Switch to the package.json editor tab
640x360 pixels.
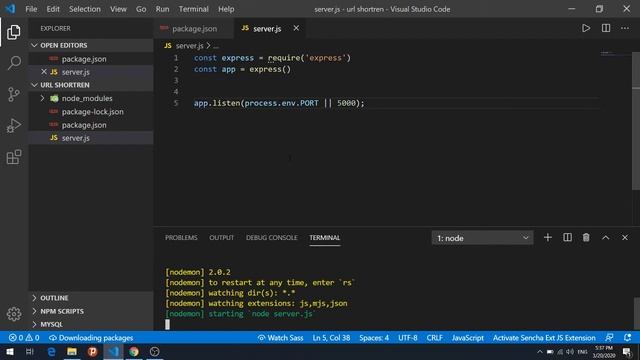(x=194, y=29)
